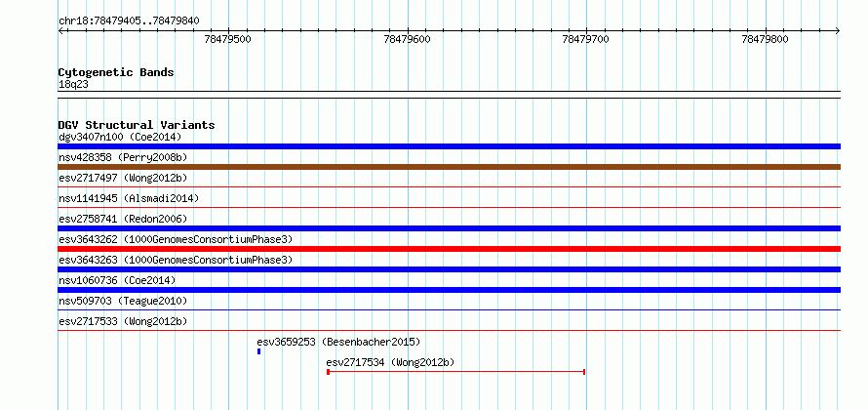Select the 18q23 cytogenetic band label

[x=73, y=85]
